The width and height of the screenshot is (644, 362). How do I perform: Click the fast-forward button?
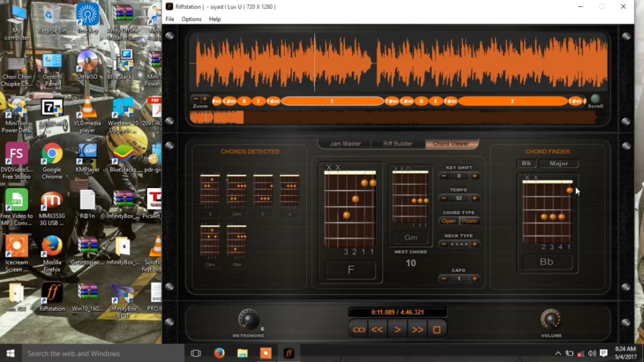click(x=418, y=330)
